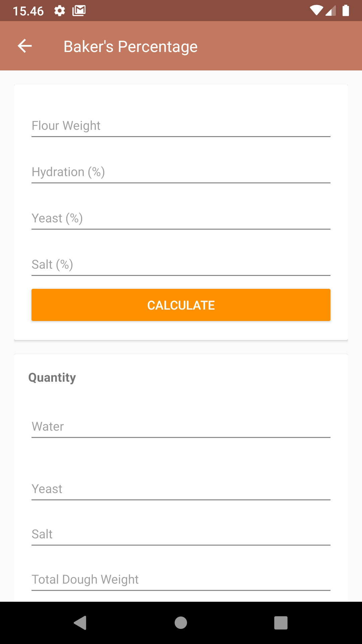Click the CALCULATE button

pos(181,305)
